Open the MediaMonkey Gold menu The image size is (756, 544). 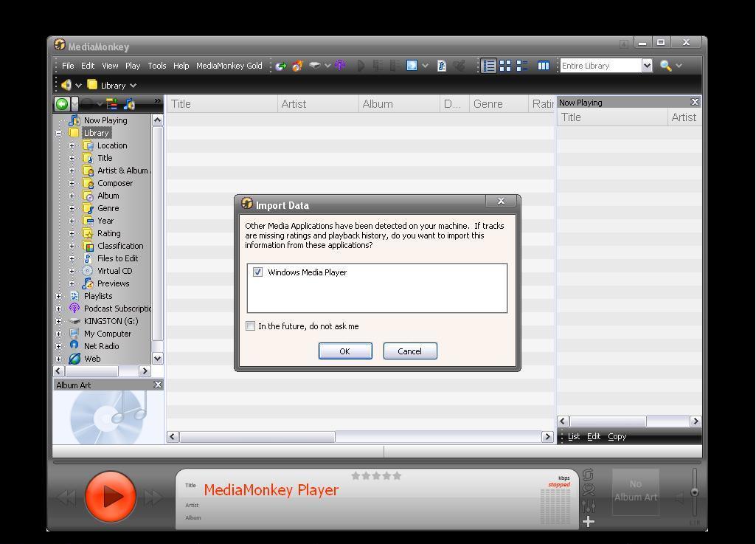(x=229, y=66)
